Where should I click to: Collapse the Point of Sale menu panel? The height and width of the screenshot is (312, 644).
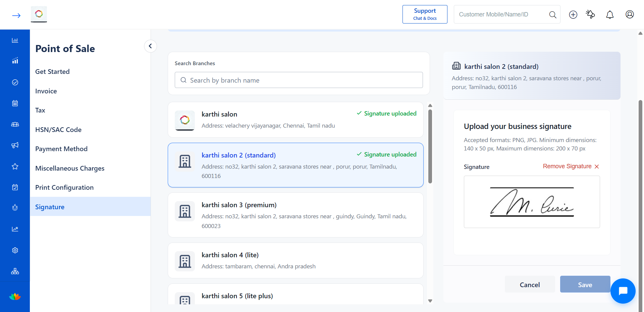point(150,46)
